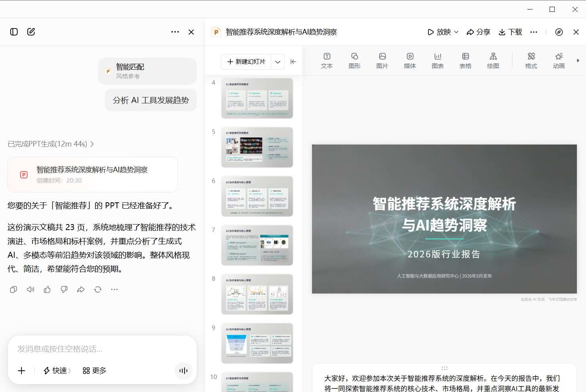Insert a shape with 图形
Screen dimensions: 586x392
click(354, 61)
